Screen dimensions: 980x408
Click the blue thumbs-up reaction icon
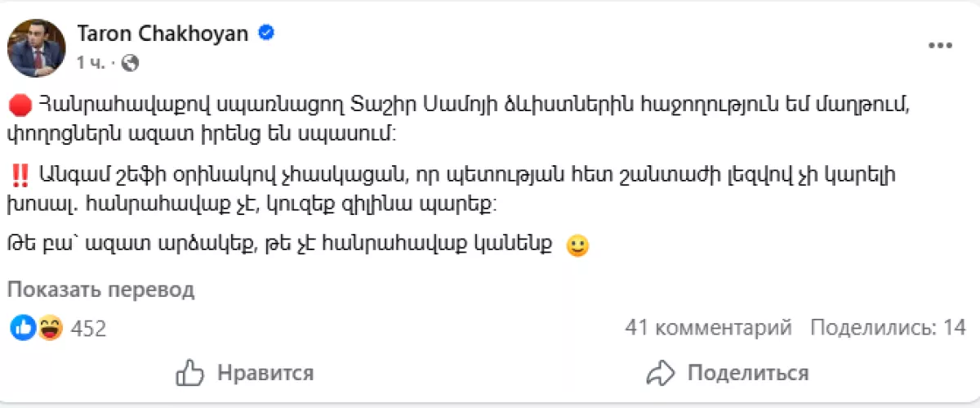(x=23, y=328)
